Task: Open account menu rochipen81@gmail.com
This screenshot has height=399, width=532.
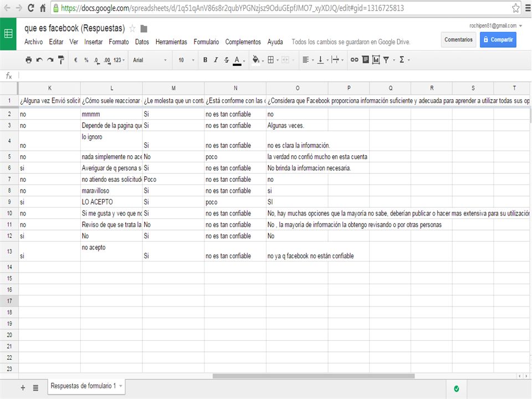Action: [495, 26]
